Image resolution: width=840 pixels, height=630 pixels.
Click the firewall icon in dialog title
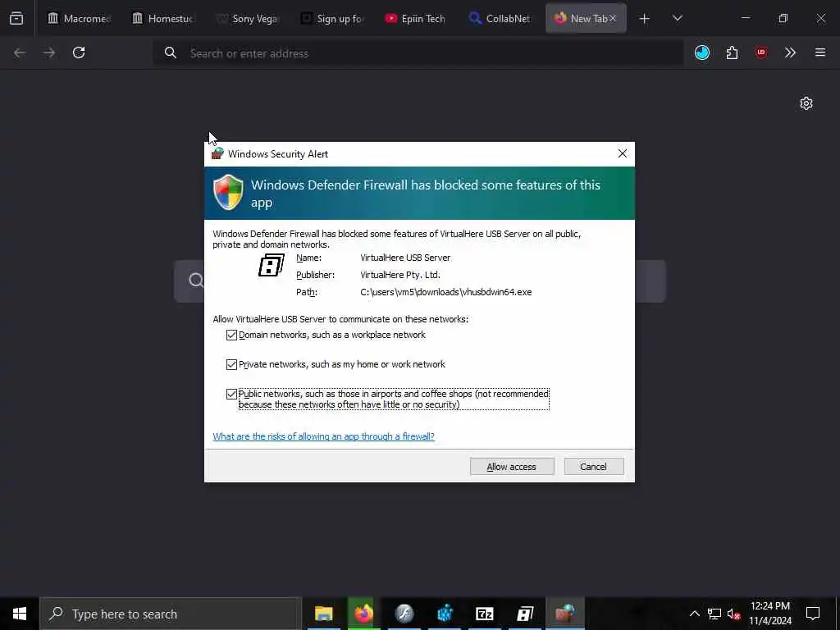pyautogui.click(x=217, y=153)
